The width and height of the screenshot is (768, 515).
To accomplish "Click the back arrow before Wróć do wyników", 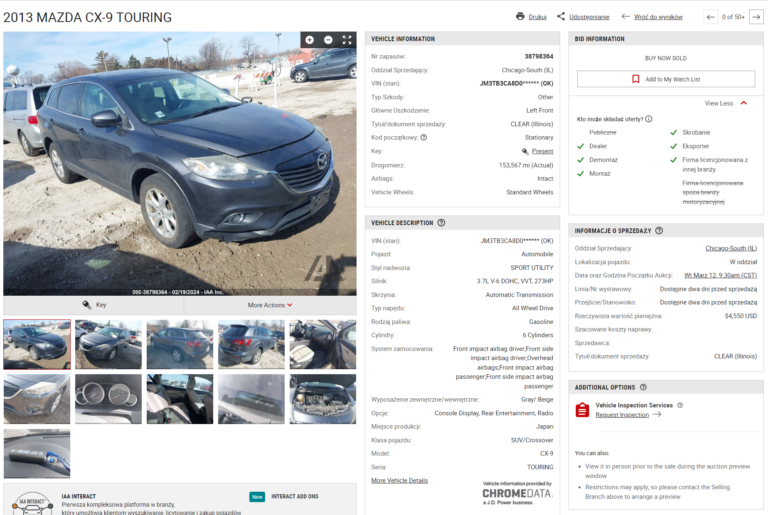I will 625,16.
